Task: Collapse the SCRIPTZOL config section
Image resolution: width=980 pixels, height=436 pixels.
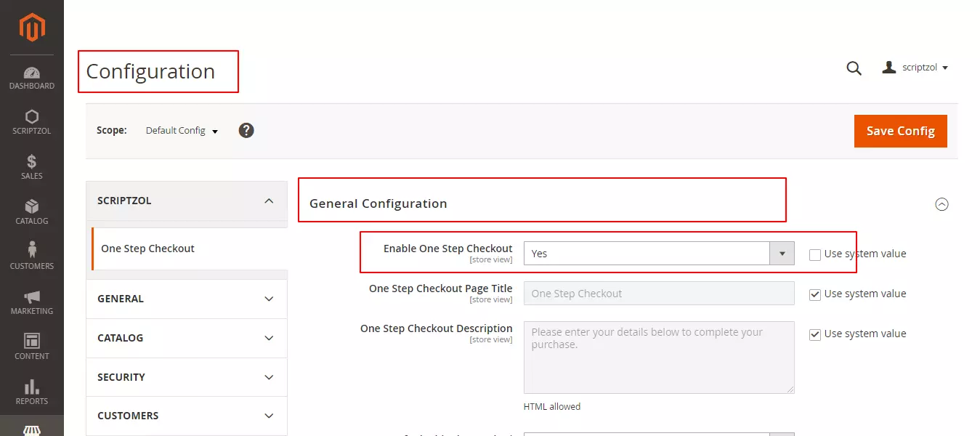Action: [187, 201]
